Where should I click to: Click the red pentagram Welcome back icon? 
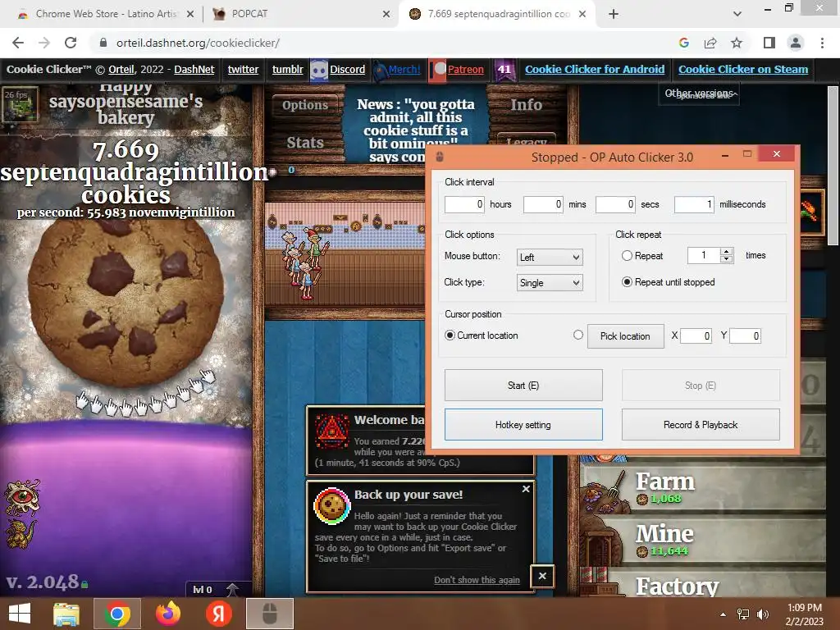(x=331, y=431)
